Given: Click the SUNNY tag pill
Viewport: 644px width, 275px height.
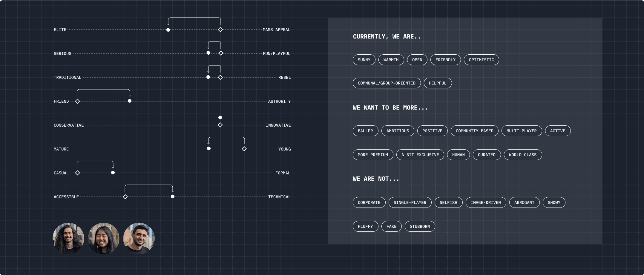Looking at the screenshot, I should point(364,60).
